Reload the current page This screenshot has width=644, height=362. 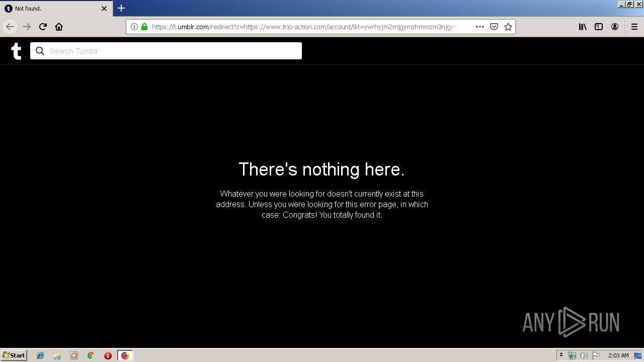pyautogui.click(x=43, y=27)
